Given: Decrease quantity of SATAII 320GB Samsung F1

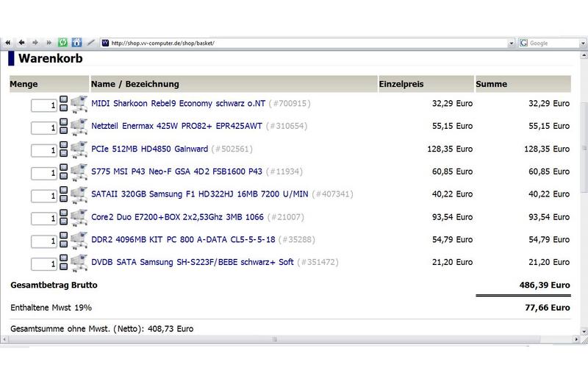Looking at the screenshot, I should [64, 199].
